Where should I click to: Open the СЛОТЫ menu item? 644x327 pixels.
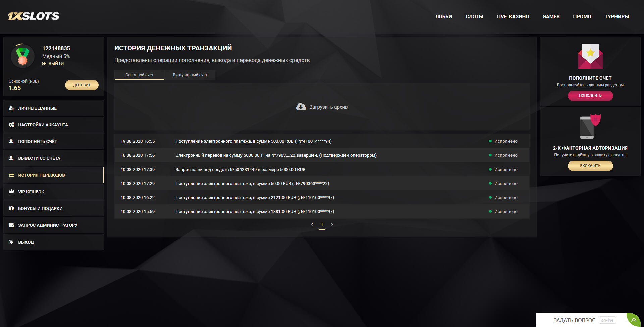[x=474, y=16]
